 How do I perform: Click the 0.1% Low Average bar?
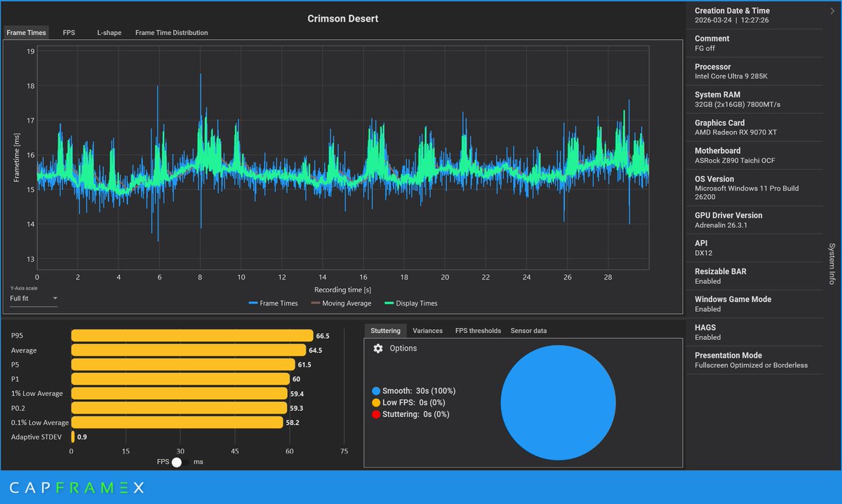pyautogui.click(x=177, y=423)
